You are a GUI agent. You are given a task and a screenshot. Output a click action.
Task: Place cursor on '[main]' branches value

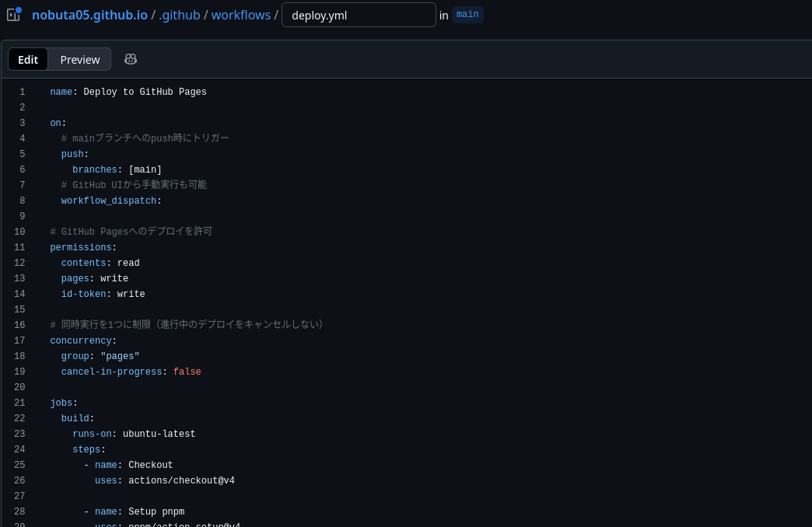(x=145, y=170)
